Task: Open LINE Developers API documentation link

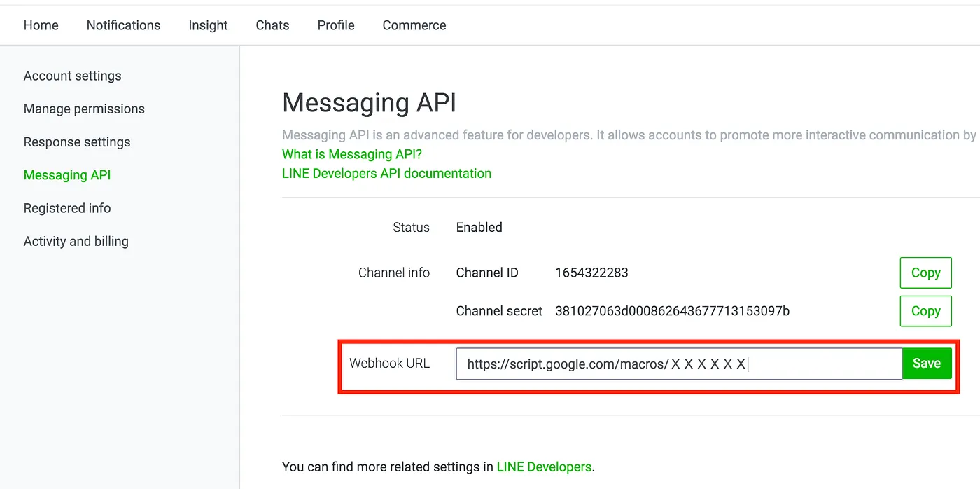Action: [x=386, y=173]
